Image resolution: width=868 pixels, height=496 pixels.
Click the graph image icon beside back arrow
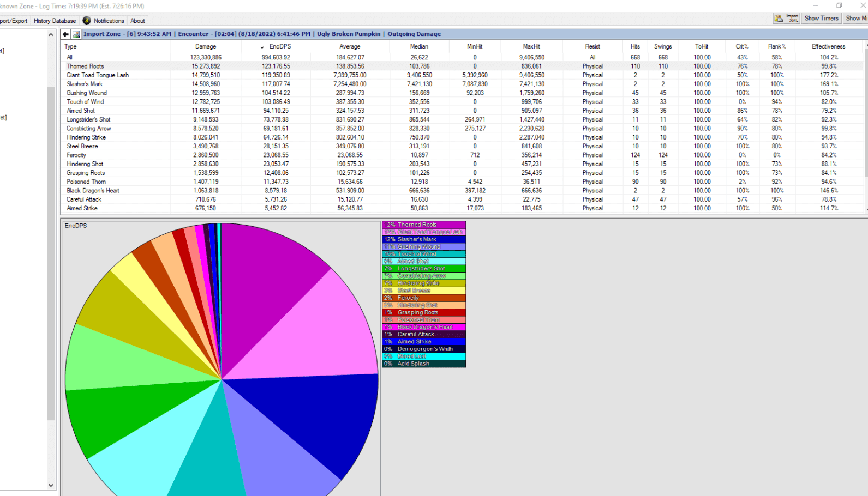[x=76, y=34]
